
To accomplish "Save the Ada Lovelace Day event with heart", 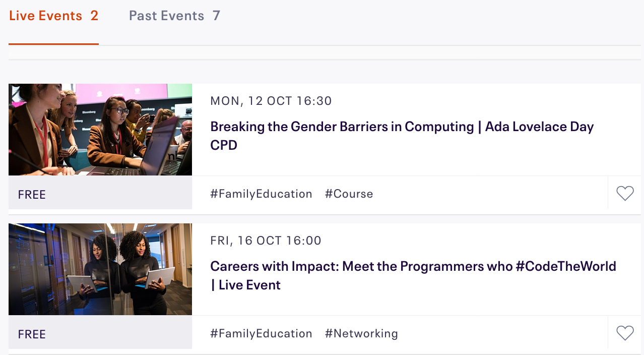I will [x=625, y=194].
